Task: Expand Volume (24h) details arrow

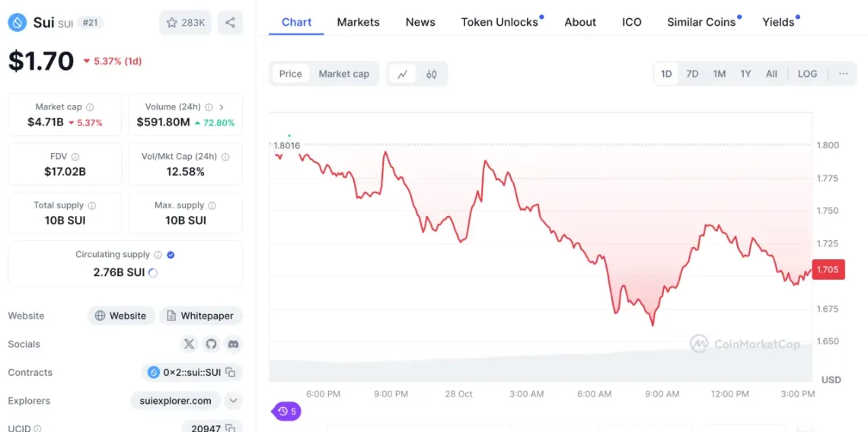Action: click(222, 107)
